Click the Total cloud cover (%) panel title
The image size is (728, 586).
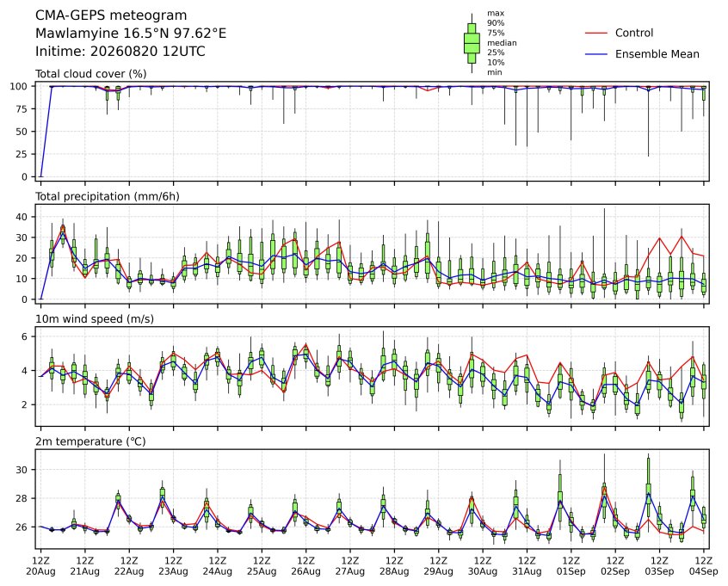pos(91,74)
